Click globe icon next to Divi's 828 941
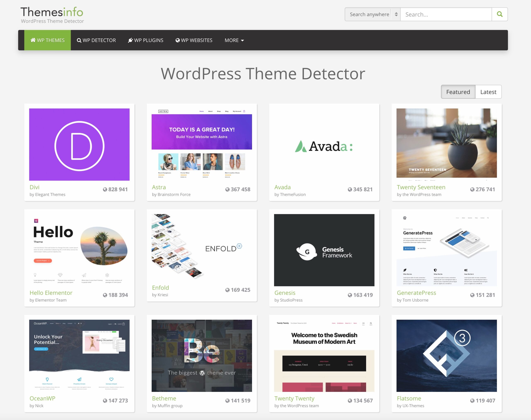 [105, 189]
